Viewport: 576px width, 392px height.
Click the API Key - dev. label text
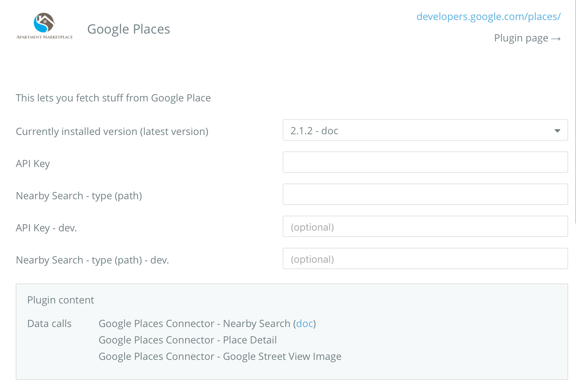click(x=46, y=228)
